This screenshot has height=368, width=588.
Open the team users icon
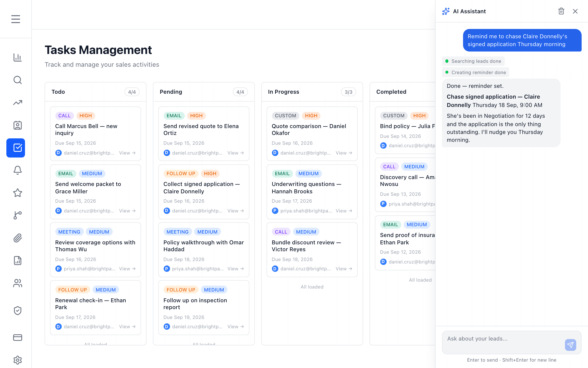coord(18,283)
